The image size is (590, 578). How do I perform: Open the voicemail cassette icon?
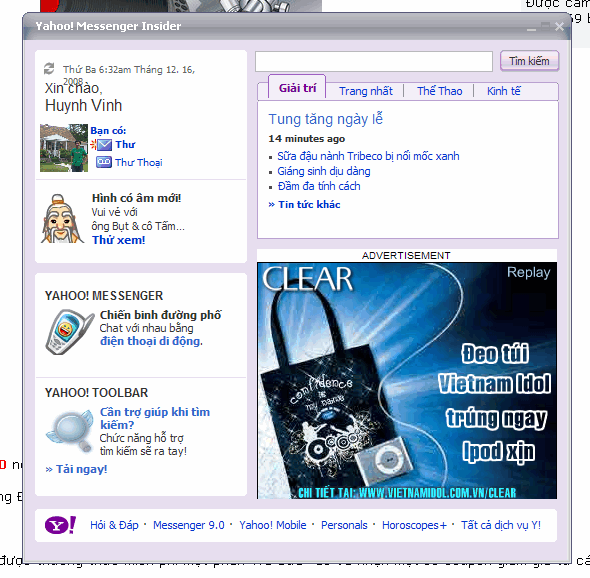pos(103,162)
